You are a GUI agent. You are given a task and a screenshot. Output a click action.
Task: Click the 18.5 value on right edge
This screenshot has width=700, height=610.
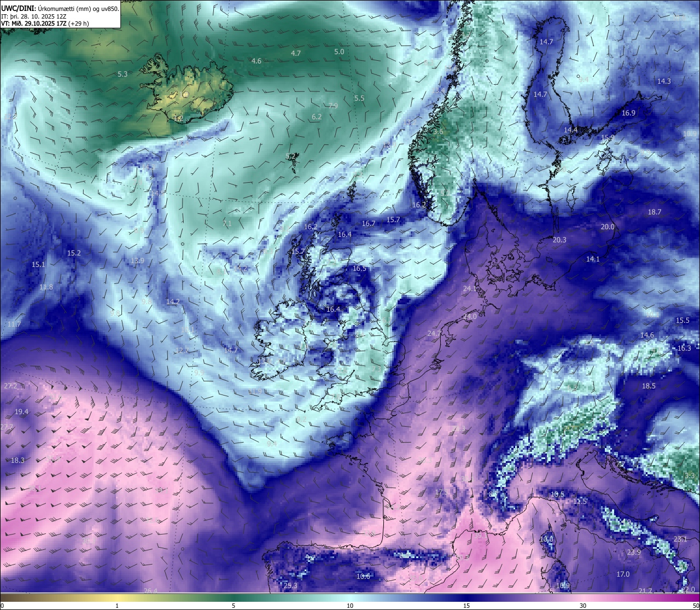point(649,386)
